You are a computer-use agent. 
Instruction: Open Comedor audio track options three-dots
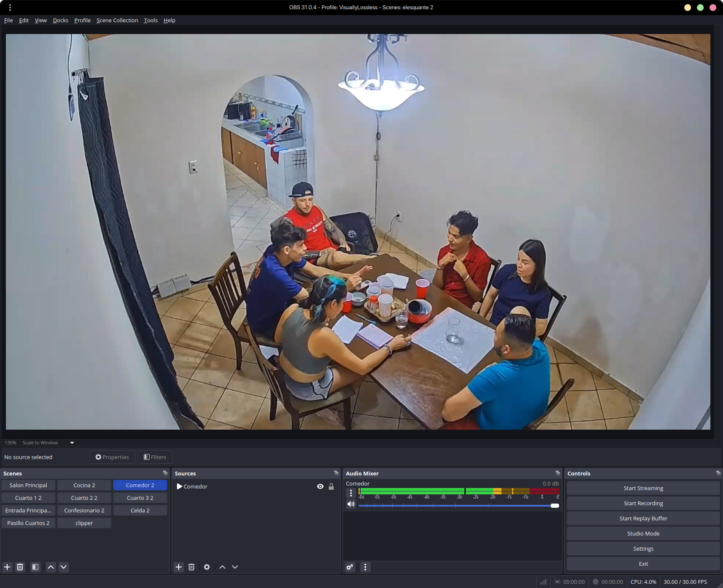click(x=351, y=493)
